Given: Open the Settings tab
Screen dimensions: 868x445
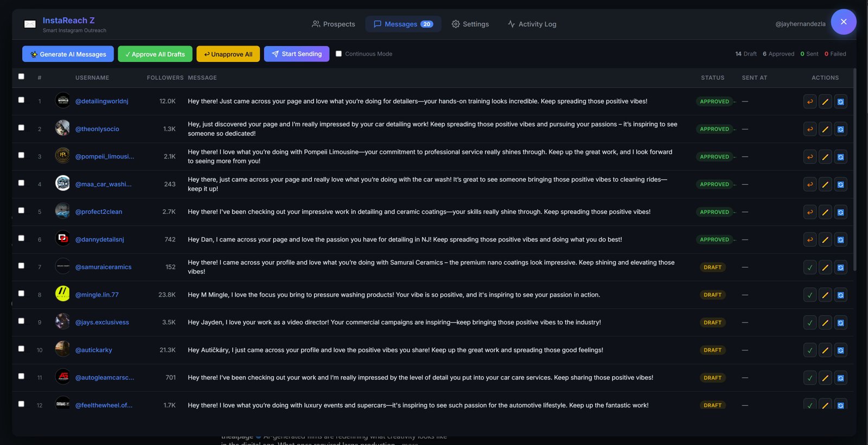Looking at the screenshot, I should click(x=470, y=24).
